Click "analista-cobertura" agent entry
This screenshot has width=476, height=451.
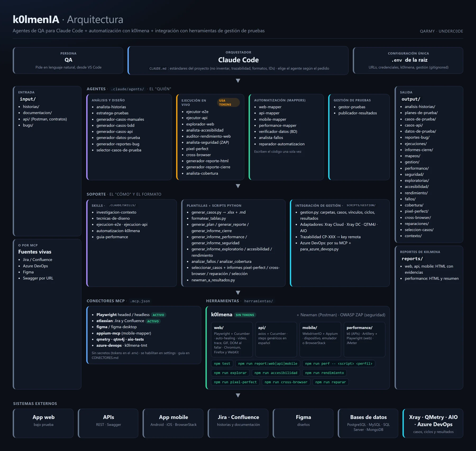[202, 173]
